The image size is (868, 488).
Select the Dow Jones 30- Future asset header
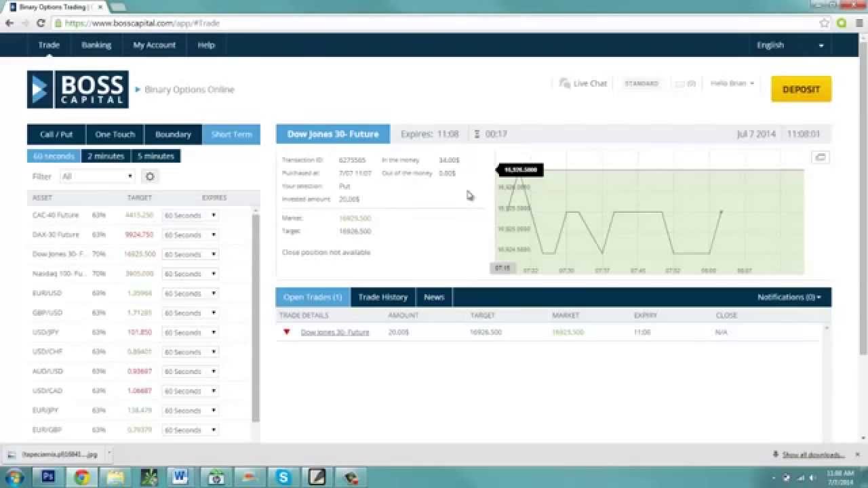(333, 134)
